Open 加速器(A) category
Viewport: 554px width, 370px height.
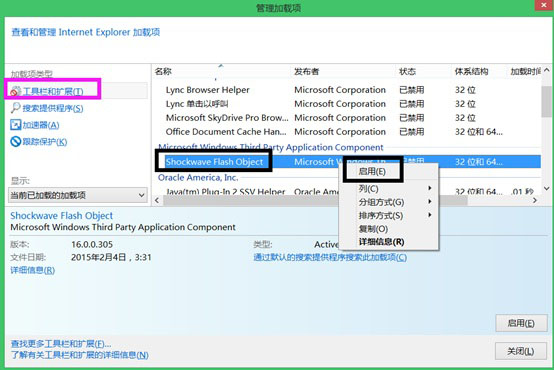point(41,125)
